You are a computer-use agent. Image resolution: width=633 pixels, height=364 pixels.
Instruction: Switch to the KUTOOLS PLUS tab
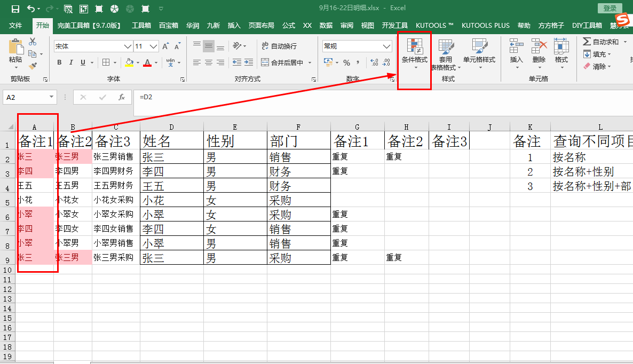pos(486,26)
